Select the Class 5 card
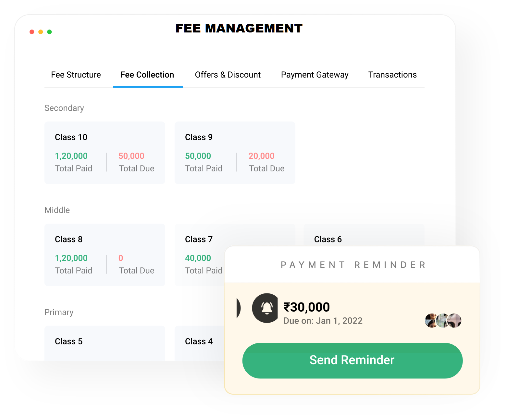This screenshot has height=420, width=506. tap(105, 342)
